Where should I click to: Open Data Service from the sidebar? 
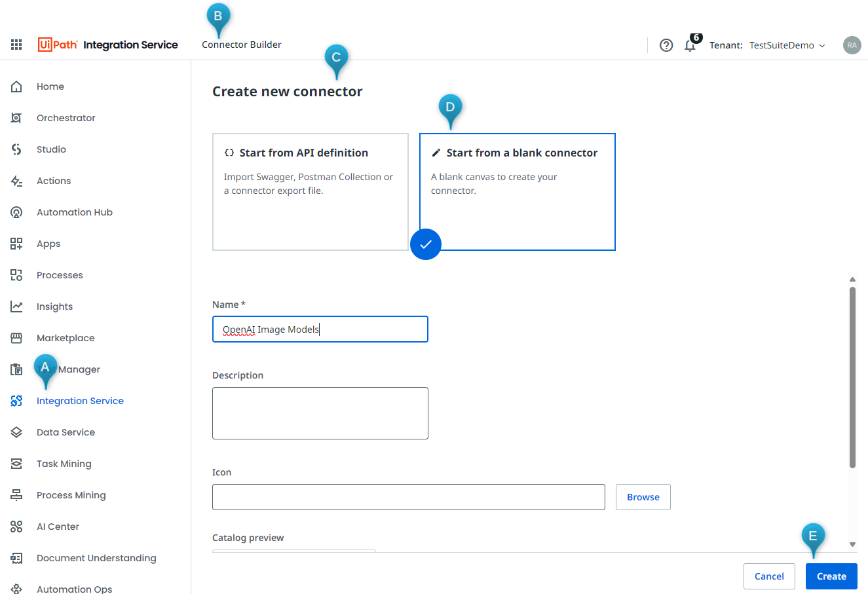coord(66,432)
